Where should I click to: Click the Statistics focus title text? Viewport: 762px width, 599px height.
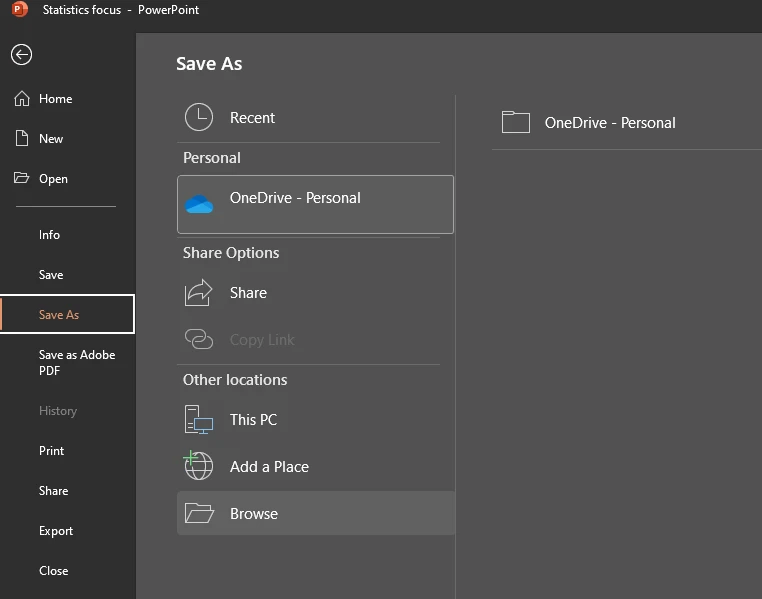(82, 10)
